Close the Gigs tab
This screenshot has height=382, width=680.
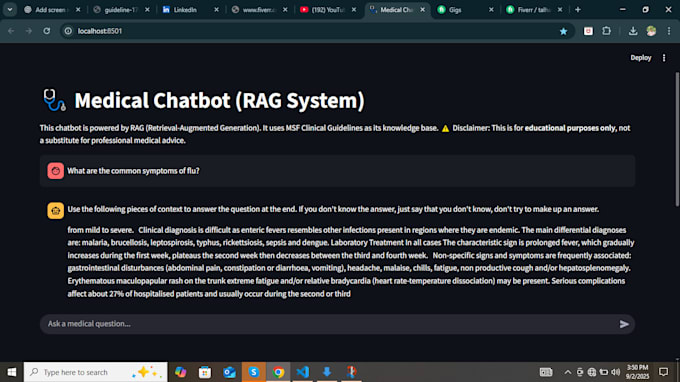click(491, 10)
